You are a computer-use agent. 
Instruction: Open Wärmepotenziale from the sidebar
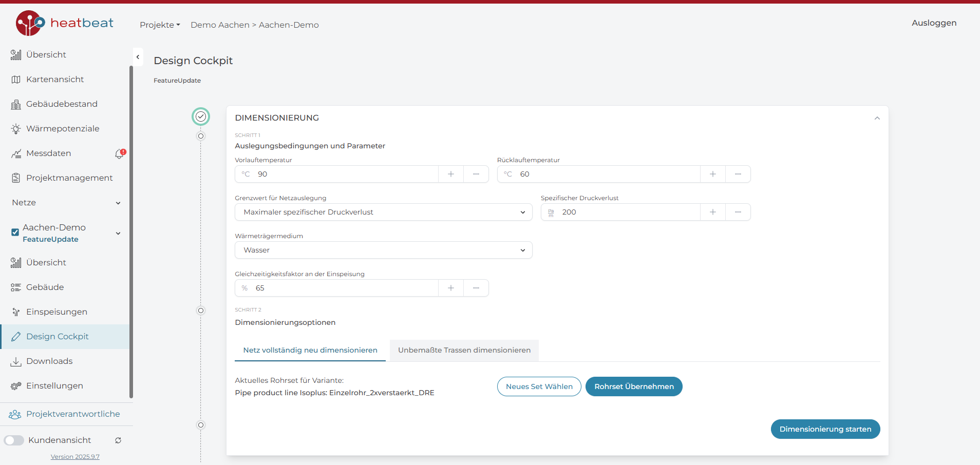point(62,129)
